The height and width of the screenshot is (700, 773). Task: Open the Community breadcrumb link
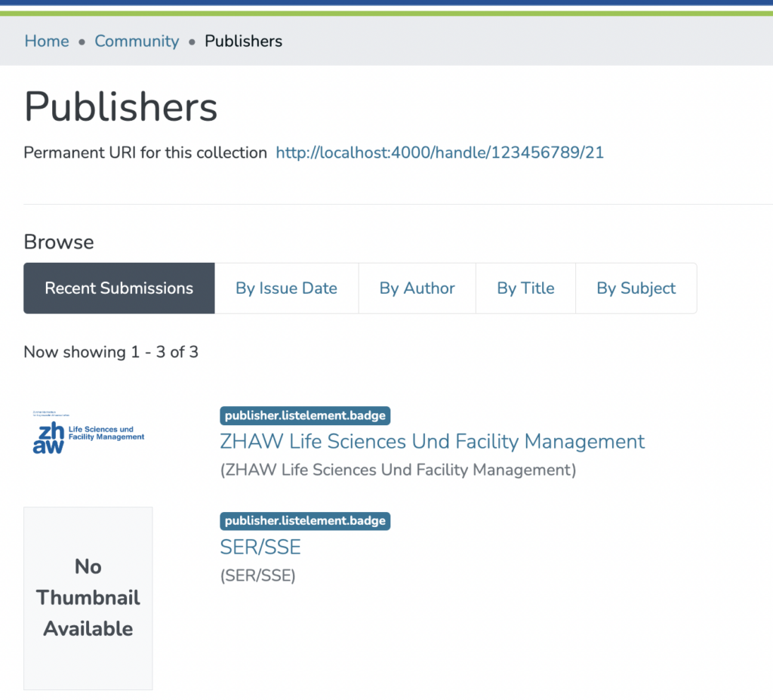137,41
